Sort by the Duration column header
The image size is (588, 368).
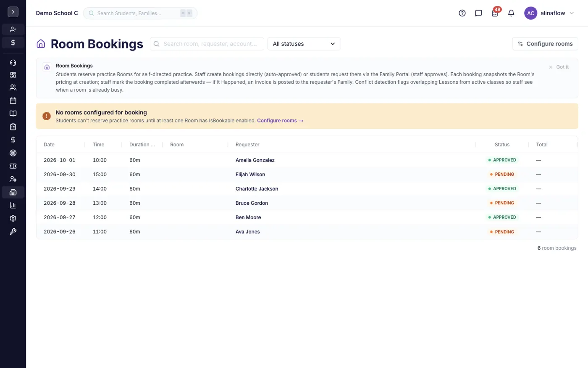point(142,144)
